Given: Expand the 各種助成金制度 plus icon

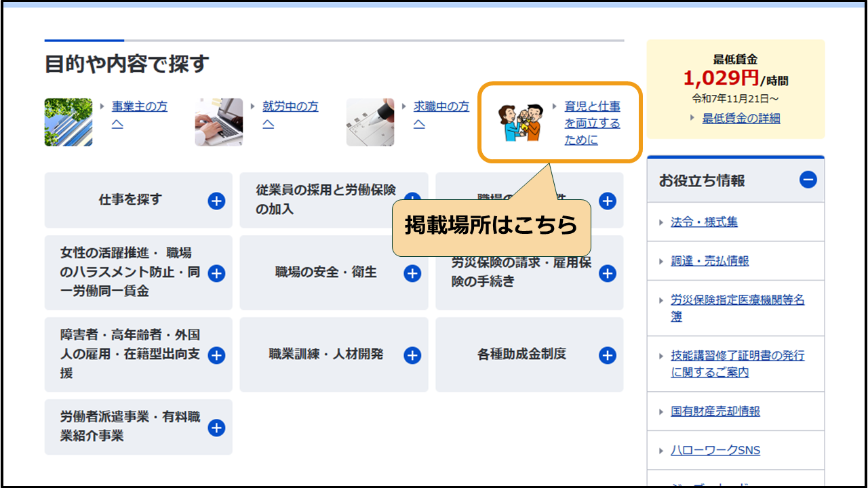Looking at the screenshot, I should [608, 355].
